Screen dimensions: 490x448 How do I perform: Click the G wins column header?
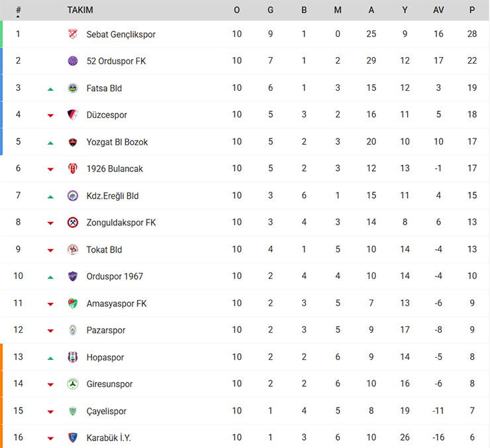[x=270, y=10]
